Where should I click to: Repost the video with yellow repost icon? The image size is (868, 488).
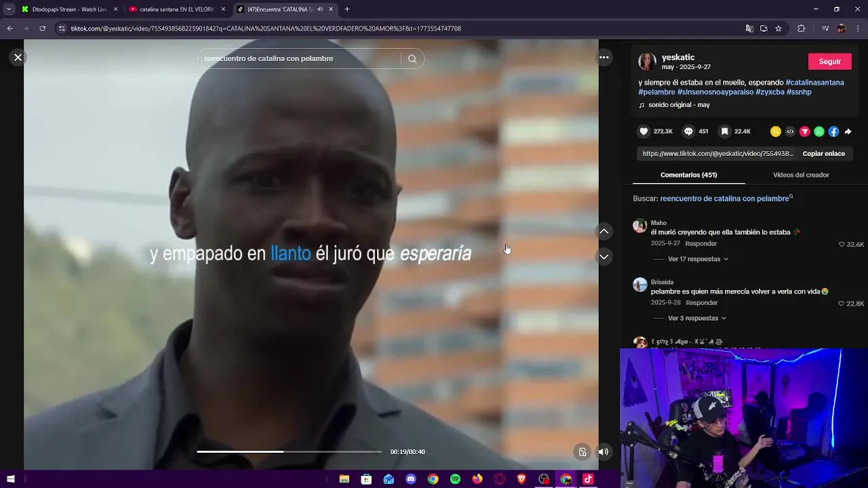click(776, 131)
